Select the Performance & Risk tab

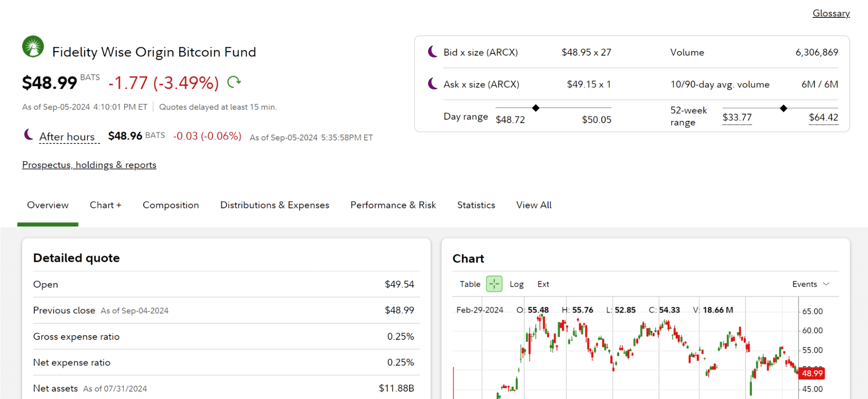pyautogui.click(x=393, y=205)
